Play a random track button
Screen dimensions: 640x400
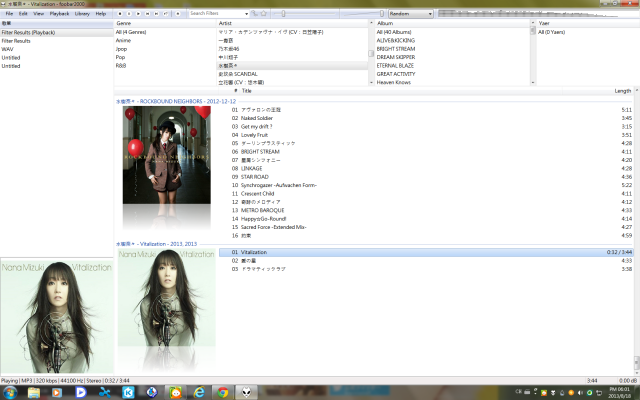166,13
